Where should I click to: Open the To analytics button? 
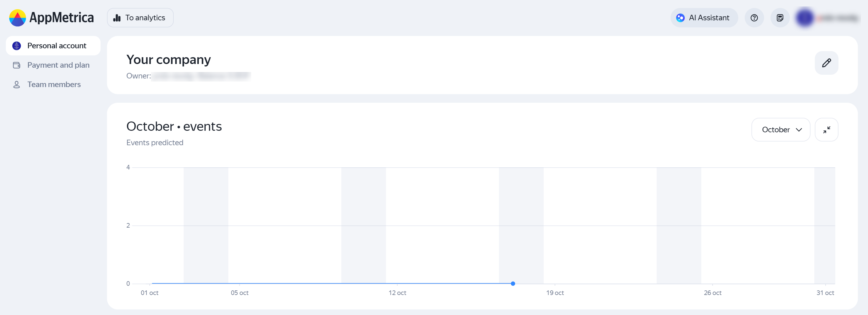click(x=140, y=18)
